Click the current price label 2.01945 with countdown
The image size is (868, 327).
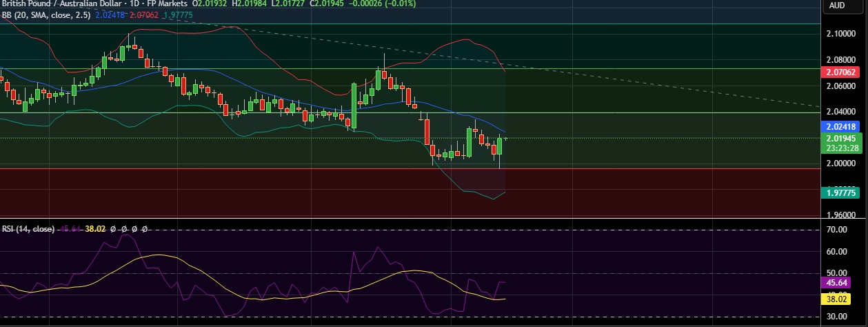[840, 143]
